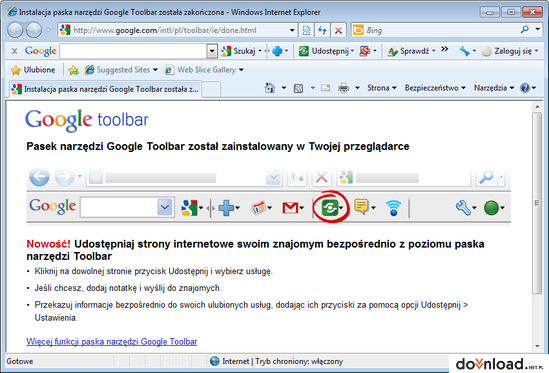The width and height of the screenshot is (549, 373).
Task: Click the circled green share icon in illustration
Action: 330,208
